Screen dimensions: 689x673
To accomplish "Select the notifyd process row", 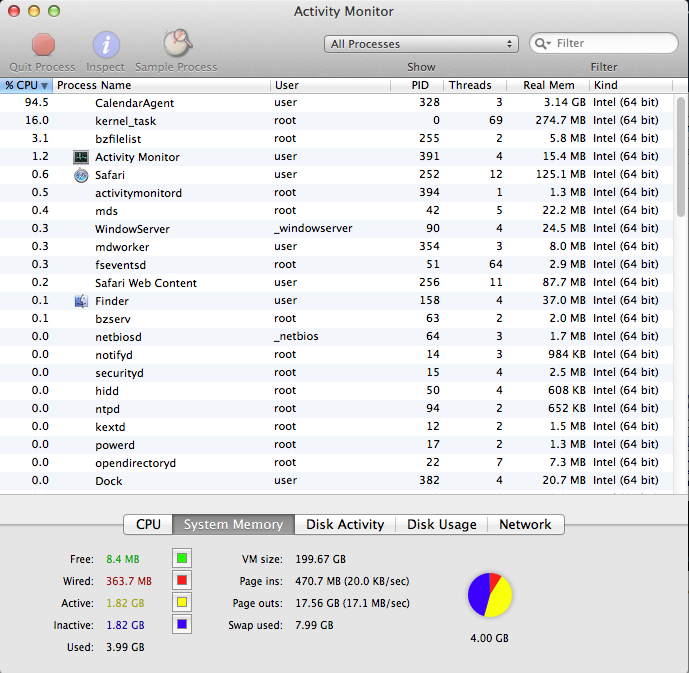I will (x=336, y=355).
